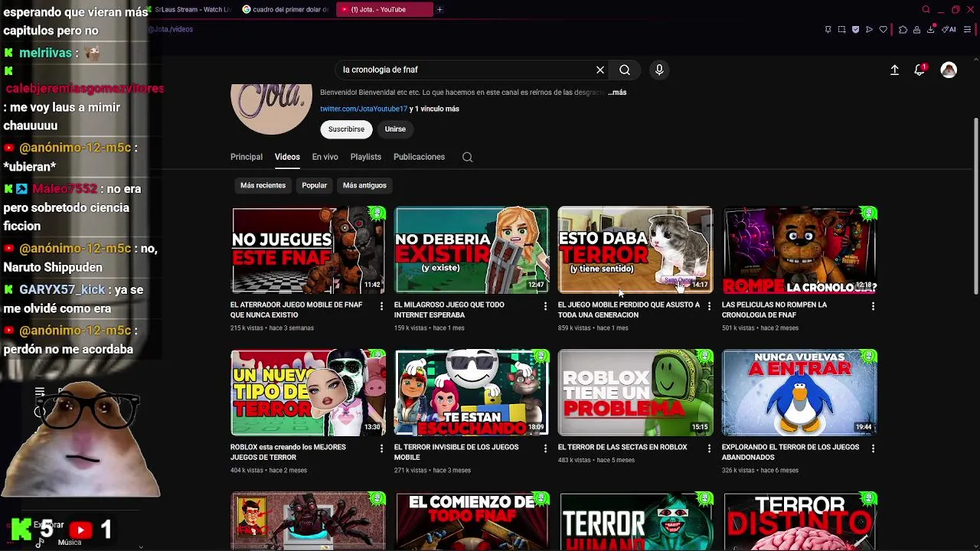Select the Videos channel tab

[287, 157]
